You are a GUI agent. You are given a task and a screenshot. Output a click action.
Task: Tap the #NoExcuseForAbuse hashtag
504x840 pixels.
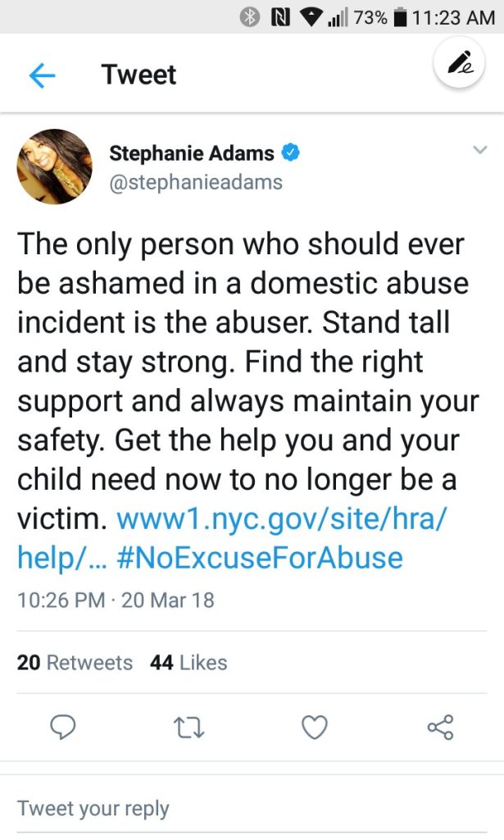[261, 559]
